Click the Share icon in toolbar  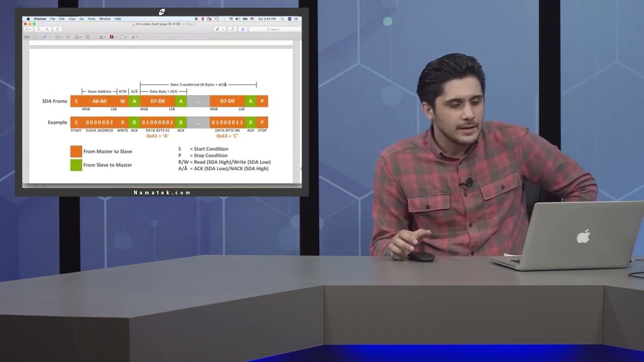pos(57,29)
